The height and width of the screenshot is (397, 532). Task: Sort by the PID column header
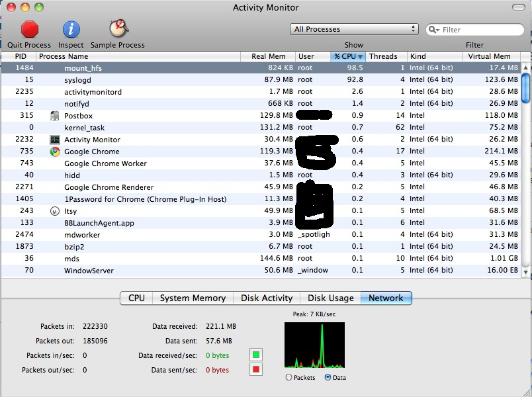coord(19,56)
